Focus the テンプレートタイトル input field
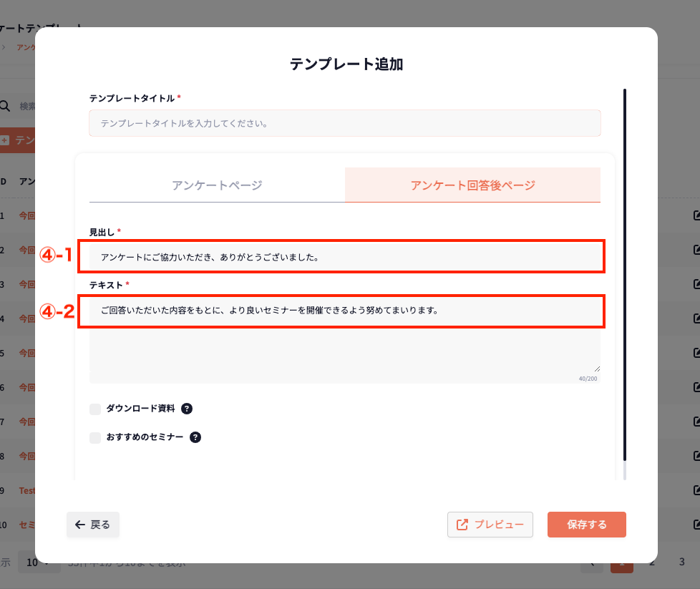 344,123
